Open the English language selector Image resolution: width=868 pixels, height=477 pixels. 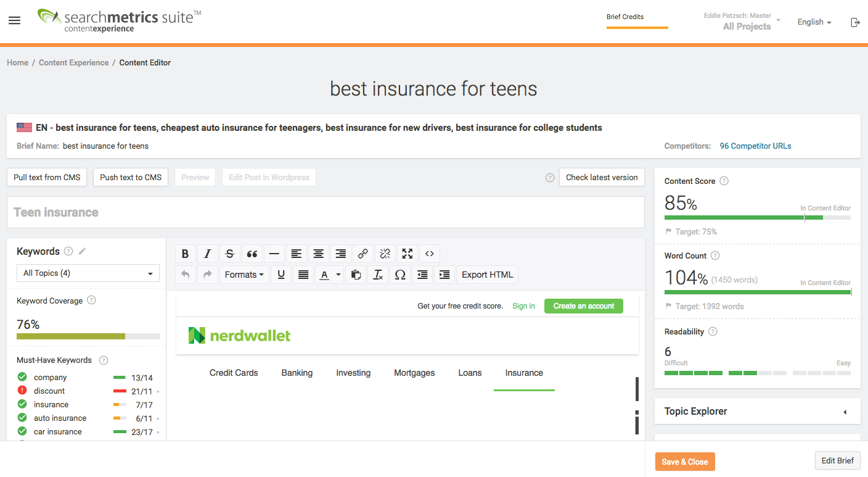click(x=814, y=22)
